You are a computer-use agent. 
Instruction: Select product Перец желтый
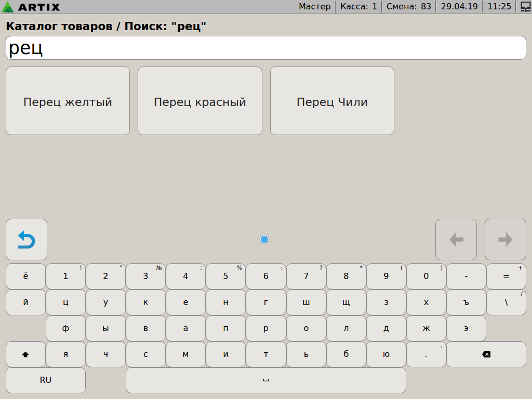[68, 101]
